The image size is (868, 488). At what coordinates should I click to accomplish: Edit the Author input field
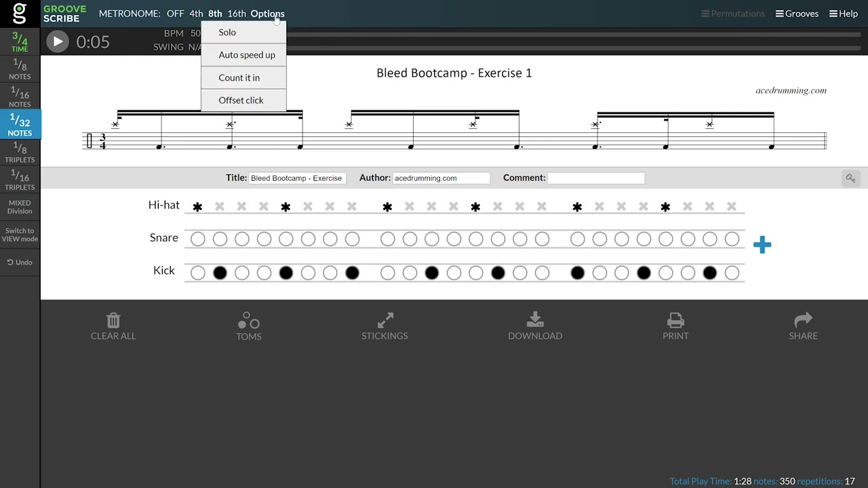point(441,178)
